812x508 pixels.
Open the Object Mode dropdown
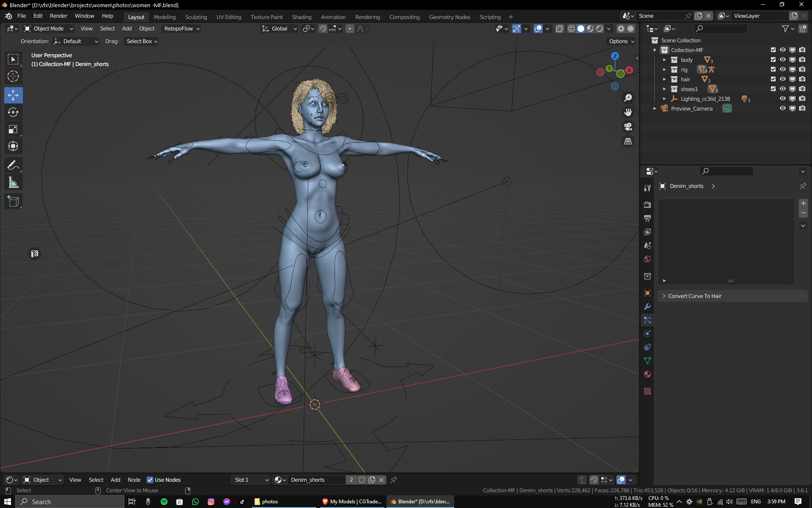49,29
